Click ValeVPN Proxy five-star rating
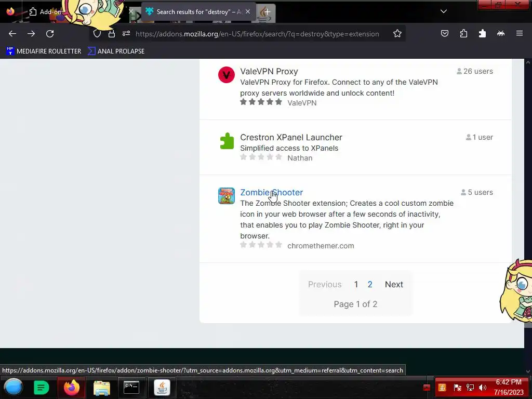The width and height of the screenshot is (532, 399). click(261, 102)
